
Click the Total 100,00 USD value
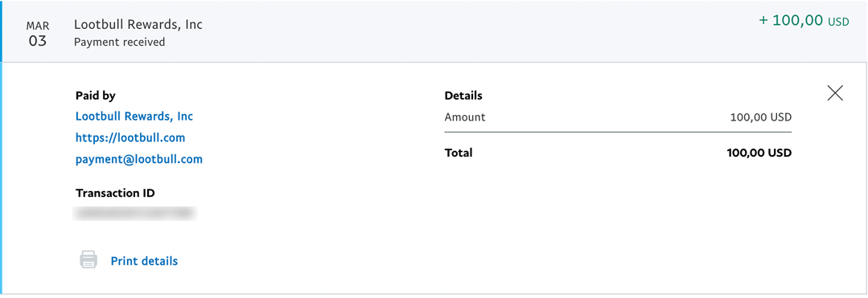tap(759, 153)
